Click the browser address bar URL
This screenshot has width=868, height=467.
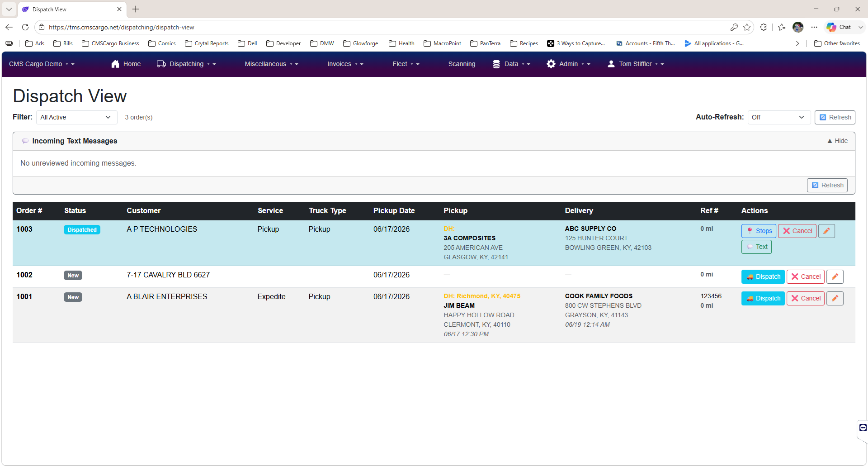pos(121,27)
